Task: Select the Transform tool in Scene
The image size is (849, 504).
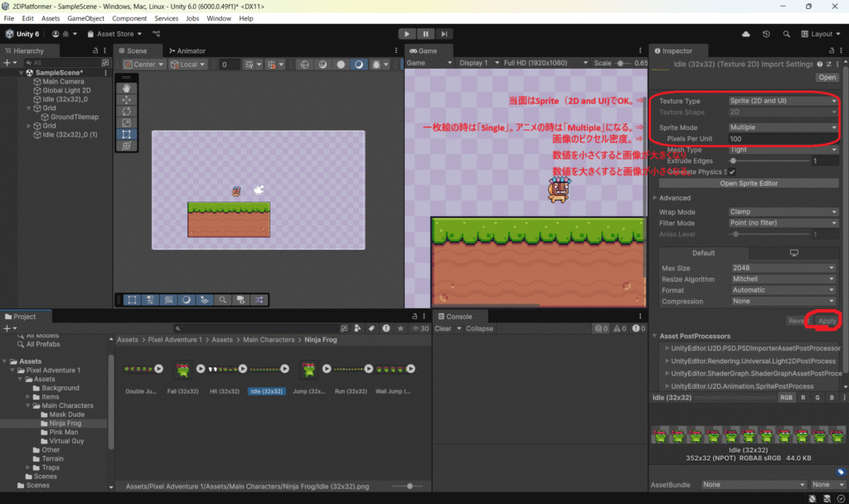Action: (126, 146)
